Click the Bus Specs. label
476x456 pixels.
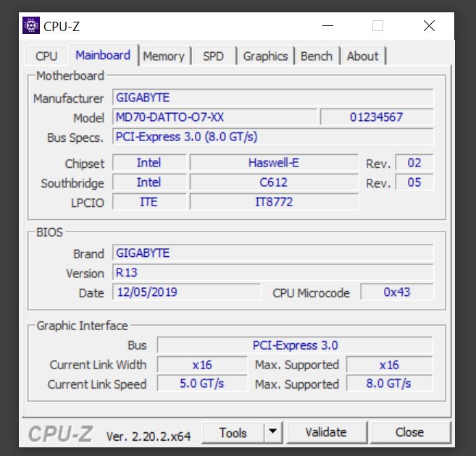[x=75, y=138]
